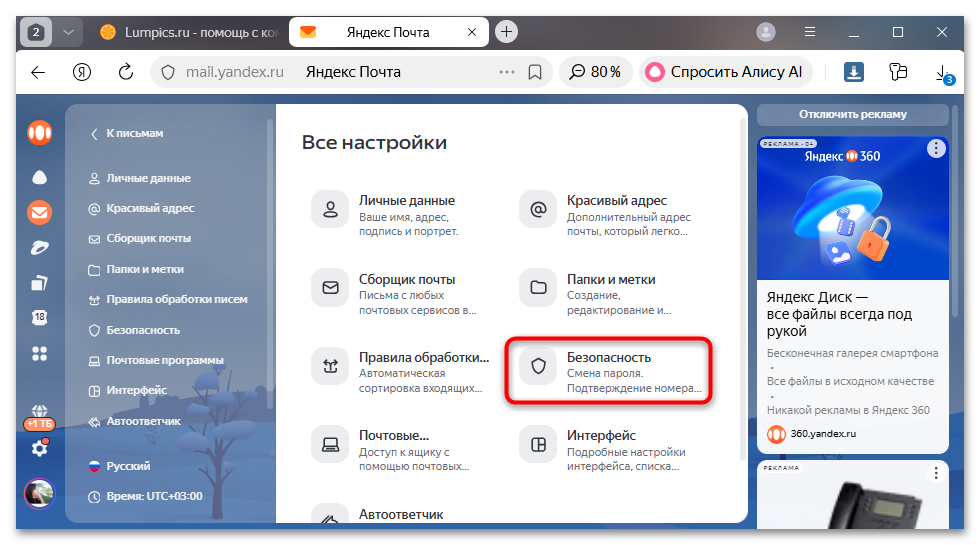Open the address bar three-dot options
This screenshot has width=980, height=545.
507,72
